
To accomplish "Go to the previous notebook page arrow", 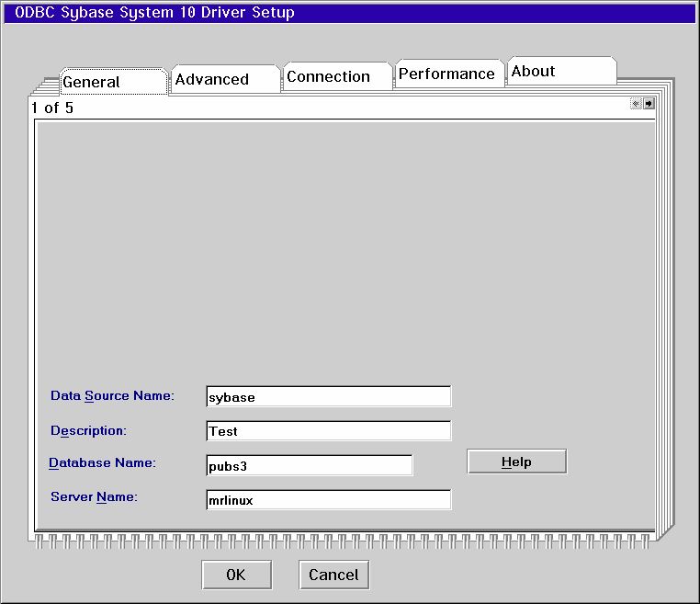I will [636, 104].
